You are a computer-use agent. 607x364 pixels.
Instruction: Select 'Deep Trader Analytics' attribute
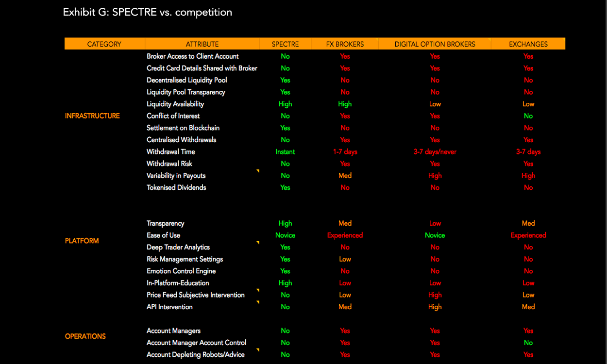click(178, 247)
